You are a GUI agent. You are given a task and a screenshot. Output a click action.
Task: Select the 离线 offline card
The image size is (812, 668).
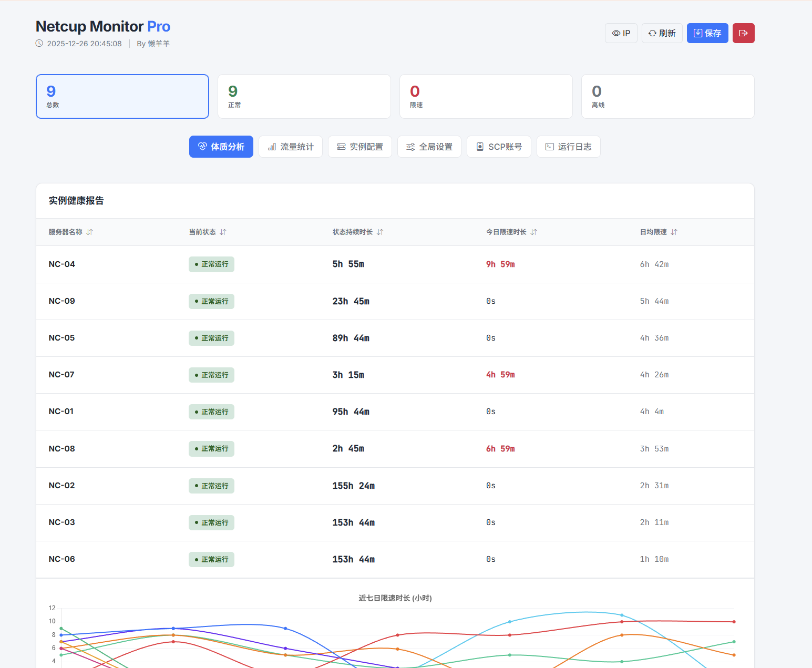667,97
